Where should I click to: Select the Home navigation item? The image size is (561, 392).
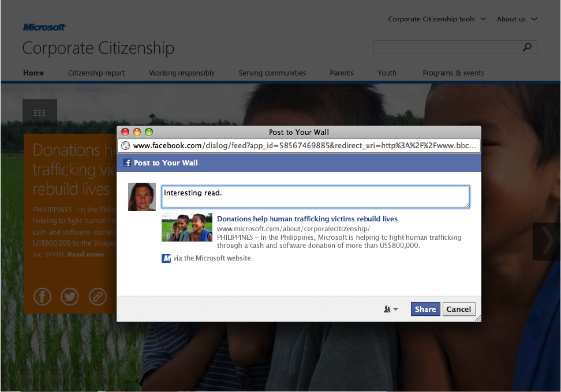click(x=33, y=73)
